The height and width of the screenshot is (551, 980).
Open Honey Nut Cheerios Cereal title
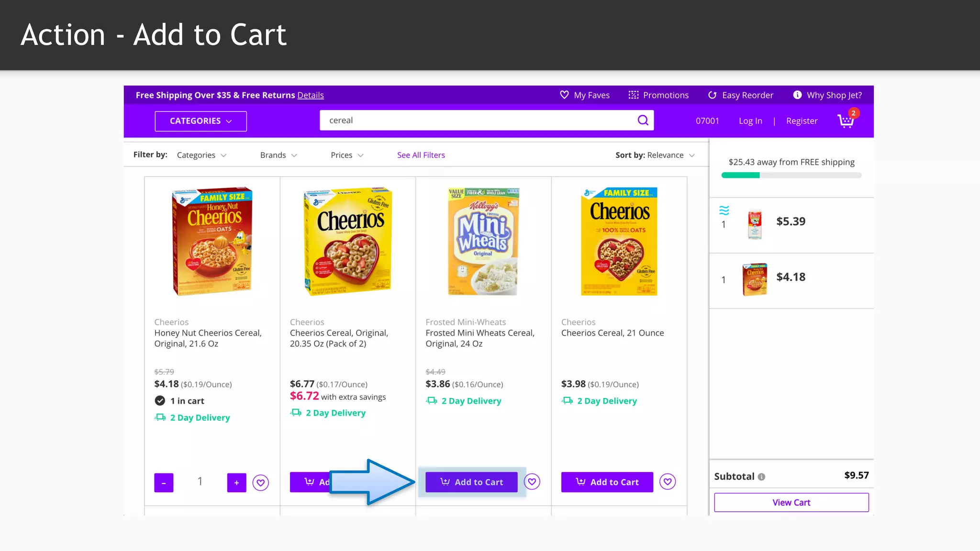(x=208, y=338)
